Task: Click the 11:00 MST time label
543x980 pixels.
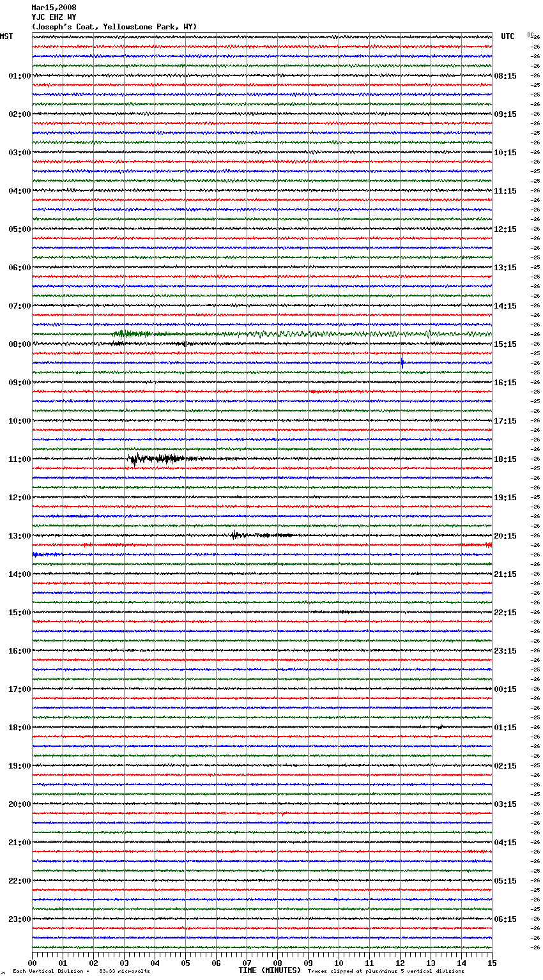Action: pyautogui.click(x=19, y=459)
